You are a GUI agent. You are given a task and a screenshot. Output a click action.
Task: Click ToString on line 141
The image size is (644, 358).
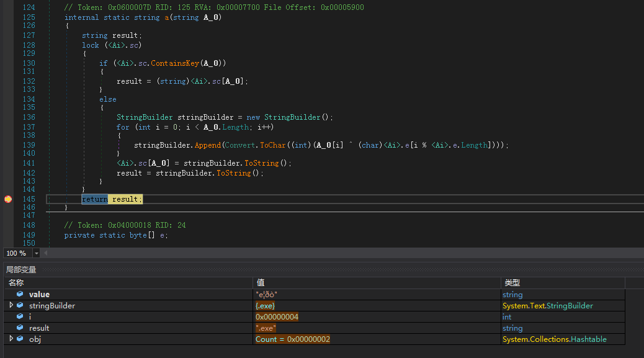click(262, 163)
